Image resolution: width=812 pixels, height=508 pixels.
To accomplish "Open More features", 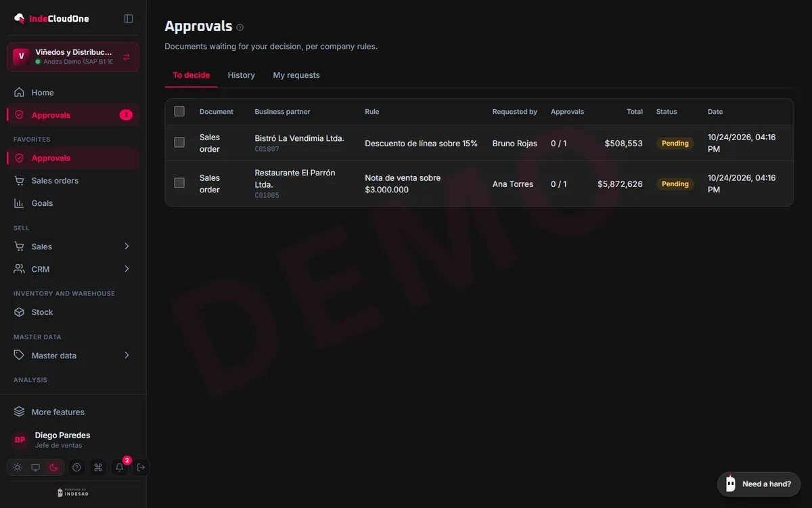I will pos(73,412).
